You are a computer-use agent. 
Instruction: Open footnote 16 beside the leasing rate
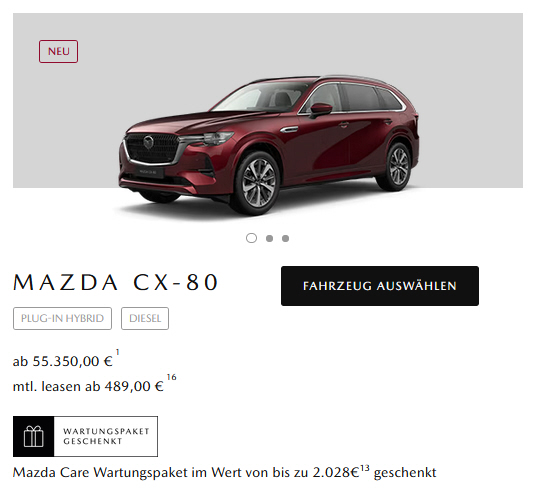(x=171, y=377)
